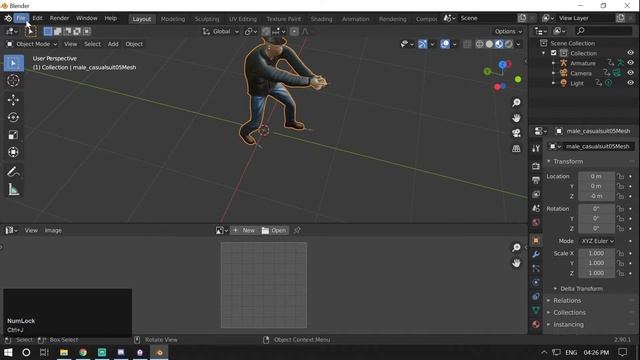Viewport: 640px width, 360px height.
Task: Open viewport shading options arrow
Action: click(x=518, y=44)
